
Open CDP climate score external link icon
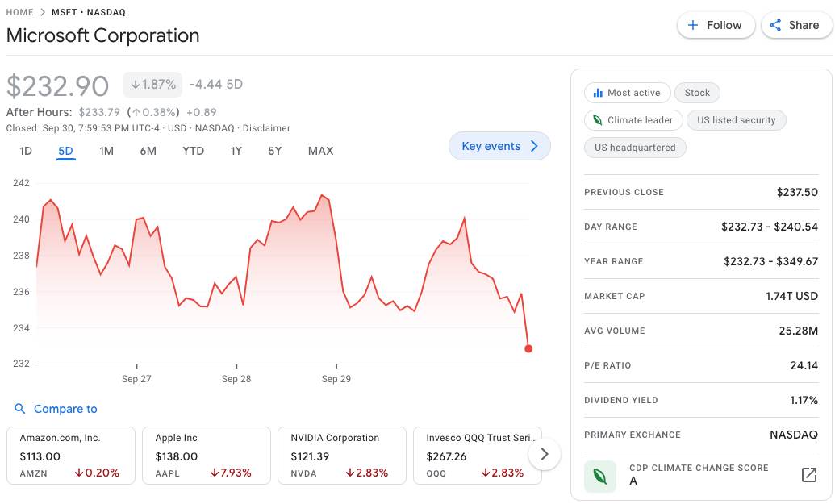(808, 475)
